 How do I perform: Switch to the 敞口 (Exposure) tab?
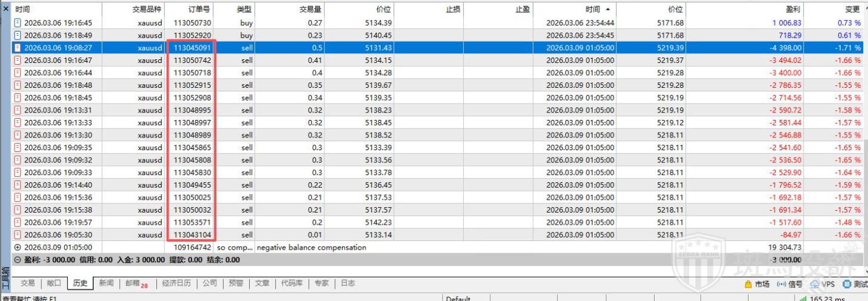coord(55,283)
